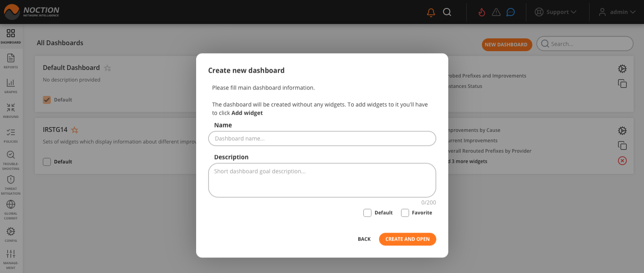Screen dimensions: 644x273
Task: Star the Default Dashboard as favorite
Action: pos(107,68)
